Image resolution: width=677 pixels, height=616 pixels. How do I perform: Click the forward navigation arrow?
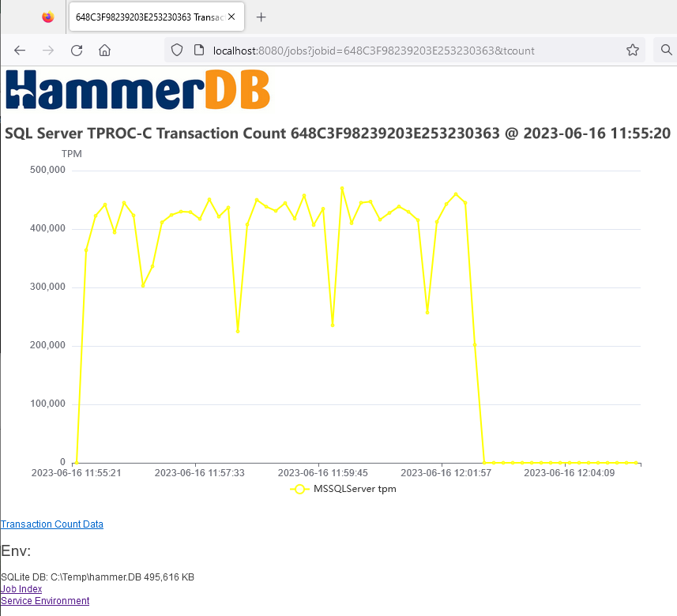pos(48,51)
